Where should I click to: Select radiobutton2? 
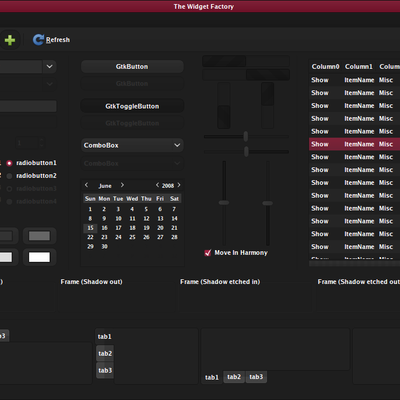click(9, 176)
